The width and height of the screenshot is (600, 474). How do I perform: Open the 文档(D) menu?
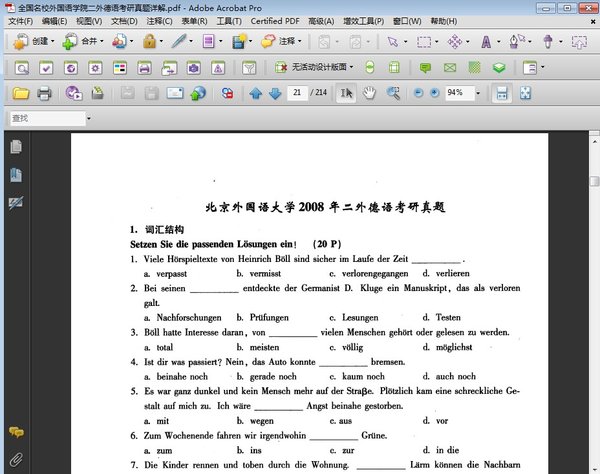pyautogui.click(x=124, y=21)
